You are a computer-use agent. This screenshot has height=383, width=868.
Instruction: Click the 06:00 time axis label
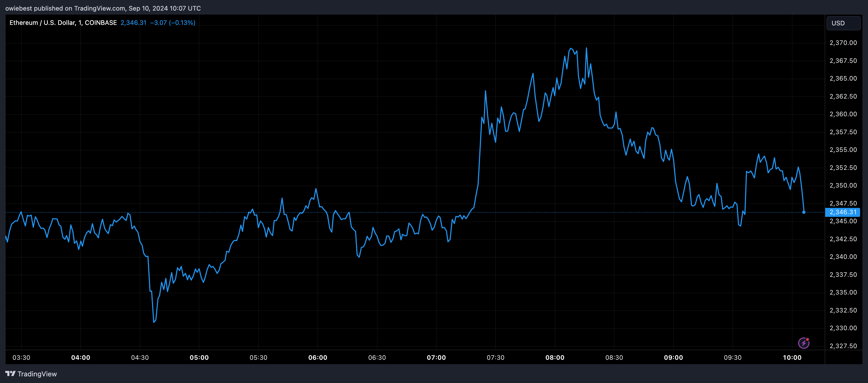pyautogui.click(x=318, y=357)
